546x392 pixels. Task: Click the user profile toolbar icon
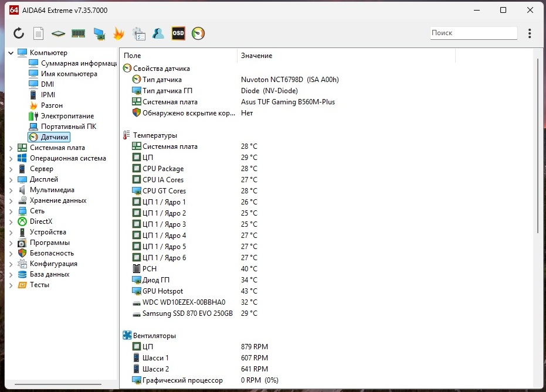158,33
